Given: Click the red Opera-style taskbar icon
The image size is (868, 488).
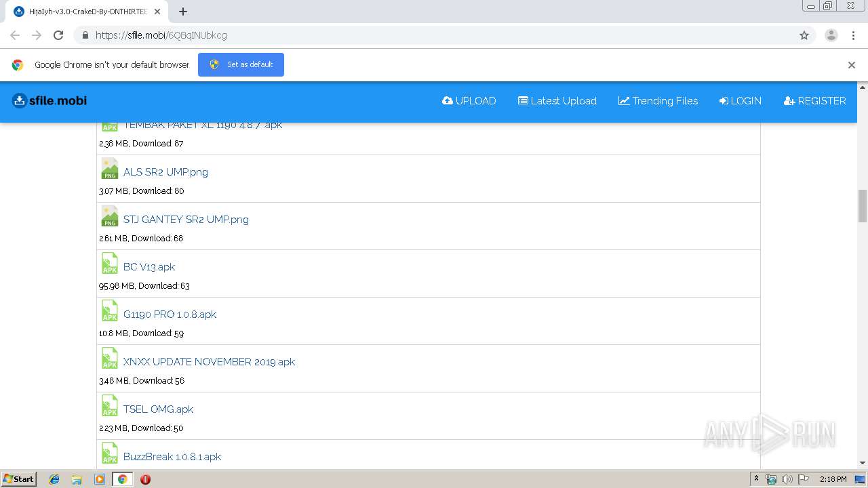Looking at the screenshot, I should point(145,479).
